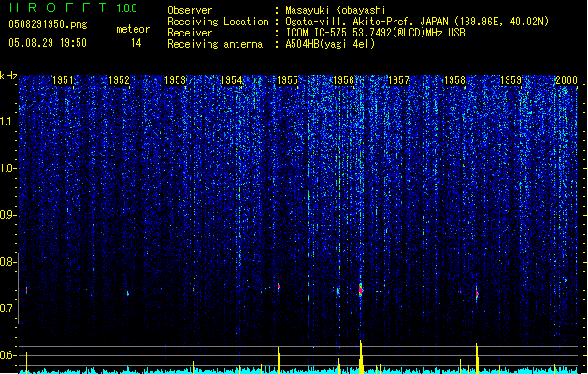The image size is (588, 374).
Task: Click the meteor echo near 1955 marker
Action: (x=279, y=287)
